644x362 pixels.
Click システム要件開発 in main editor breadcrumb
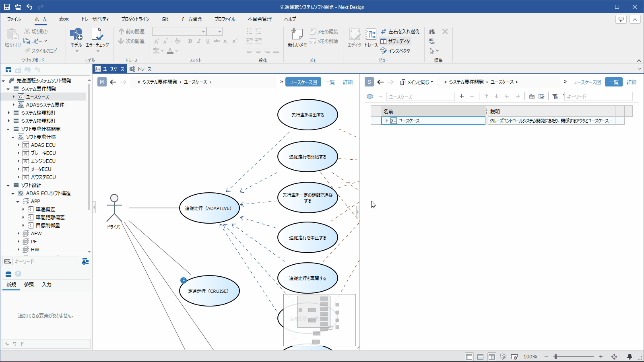[160, 82]
